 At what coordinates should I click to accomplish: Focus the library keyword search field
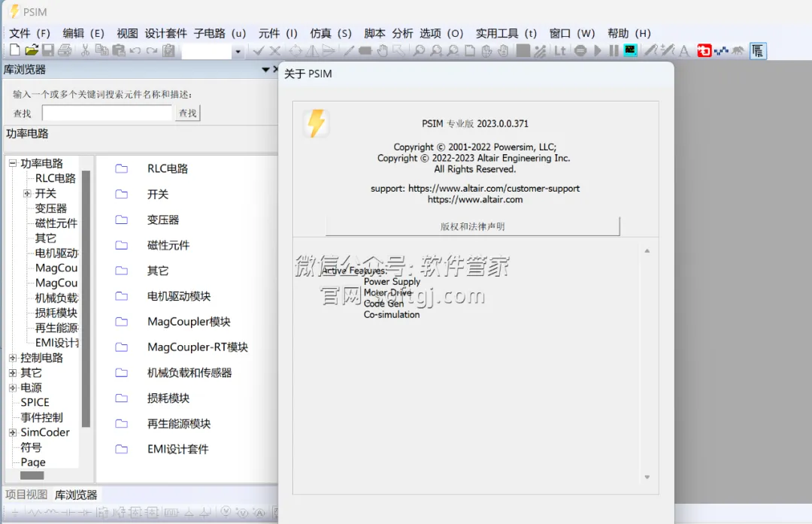[107, 113]
